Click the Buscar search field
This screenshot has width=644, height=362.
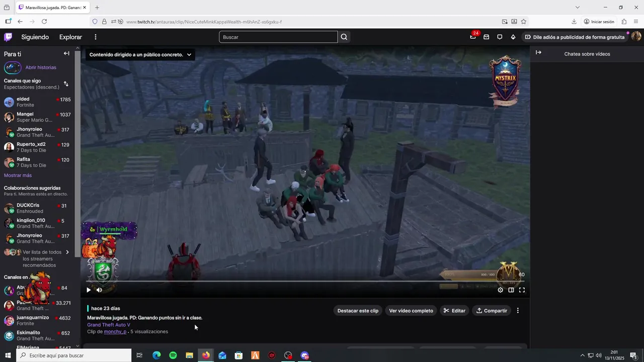pos(278,37)
